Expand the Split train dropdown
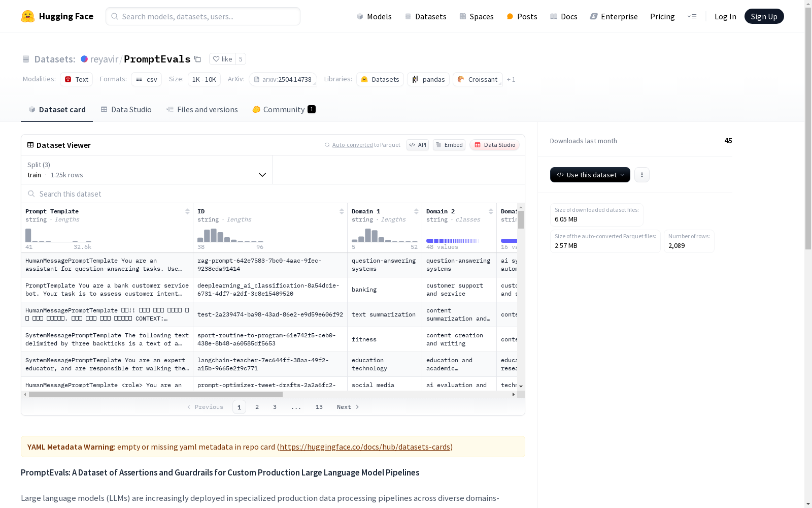The height and width of the screenshot is (508, 812). click(x=147, y=170)
